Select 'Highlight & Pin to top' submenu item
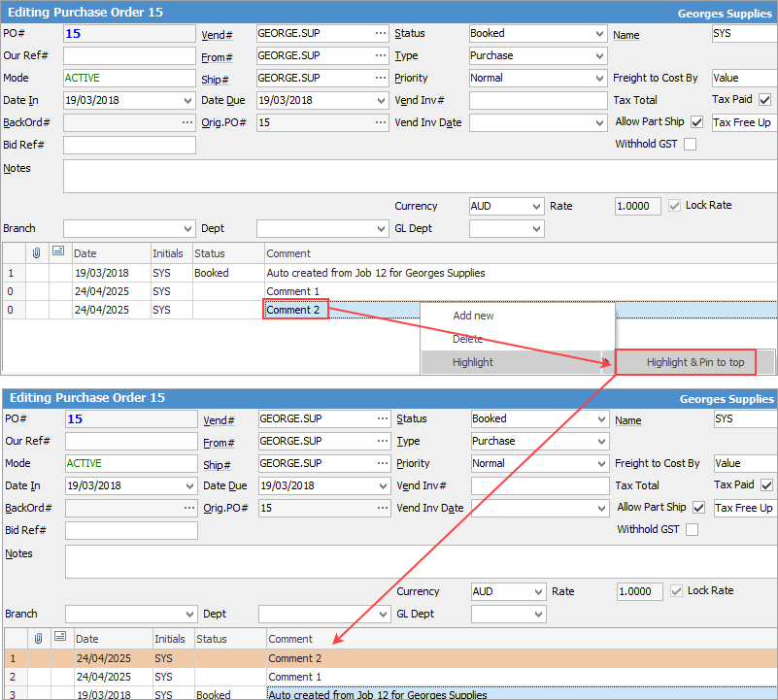The width and height of the screenshot is (778, 700). [695, 362]
